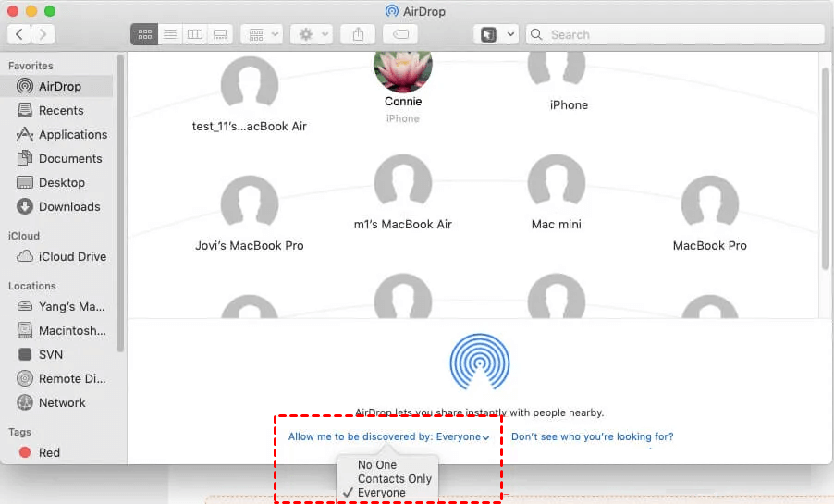The image size is (834, 504).
Task: Select the iPhone device avatar
Action: click(557, 68)
